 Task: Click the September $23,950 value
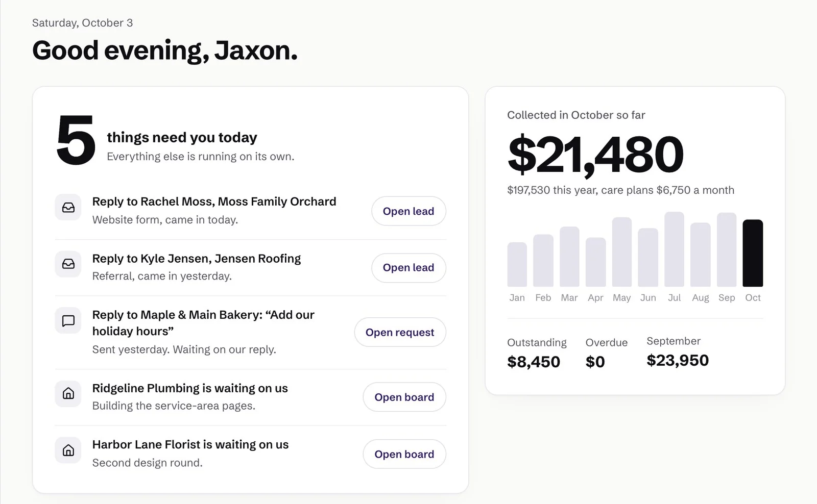[678, 360]
